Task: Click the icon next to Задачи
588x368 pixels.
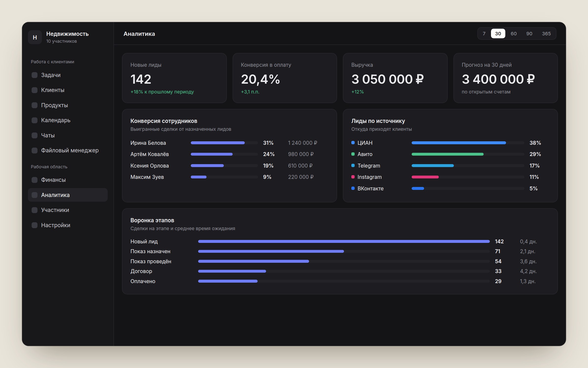Action: (35, 75)
